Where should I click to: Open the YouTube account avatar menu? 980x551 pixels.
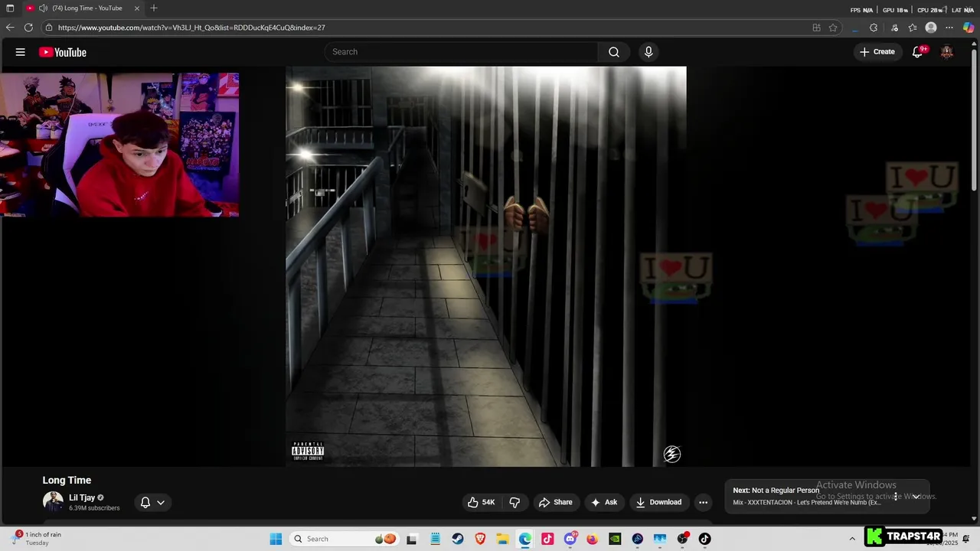pyautogui.click(x=947, y=52)
